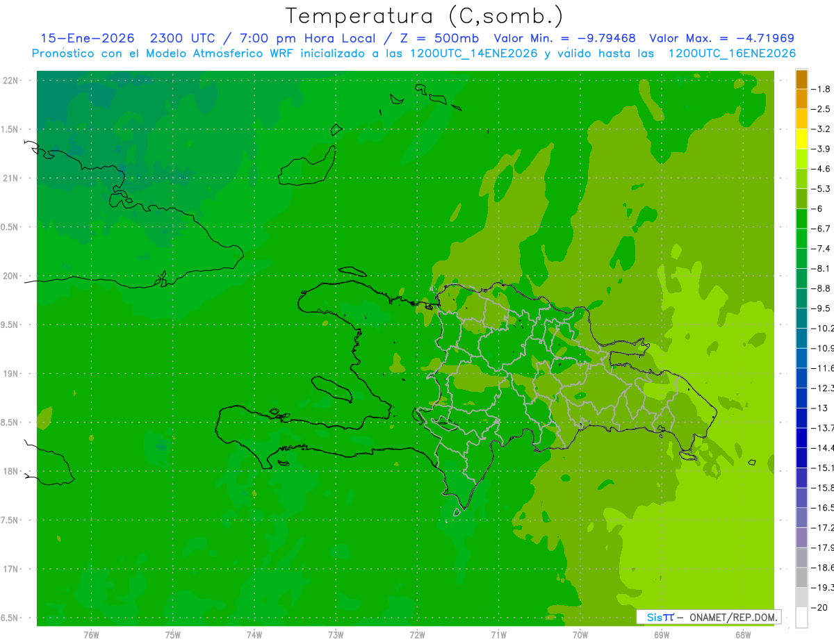This screenshot has width=834, height=644.
Task: Click the "-6.7" colorbar value
Action: coord(821,229)
